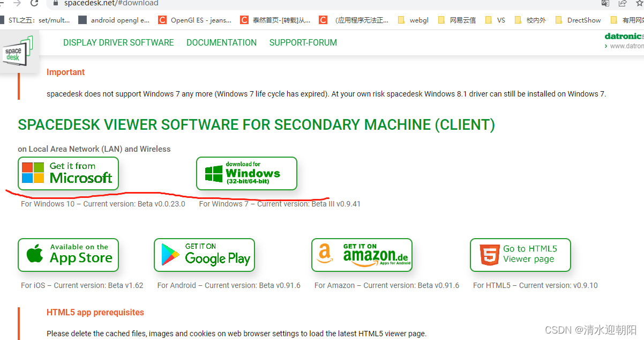Screen dimensions: 644x340
Task: Open the 'STL之五: set/mult...' bookmark
Action: pyautogui.click(x=35, y=20)
